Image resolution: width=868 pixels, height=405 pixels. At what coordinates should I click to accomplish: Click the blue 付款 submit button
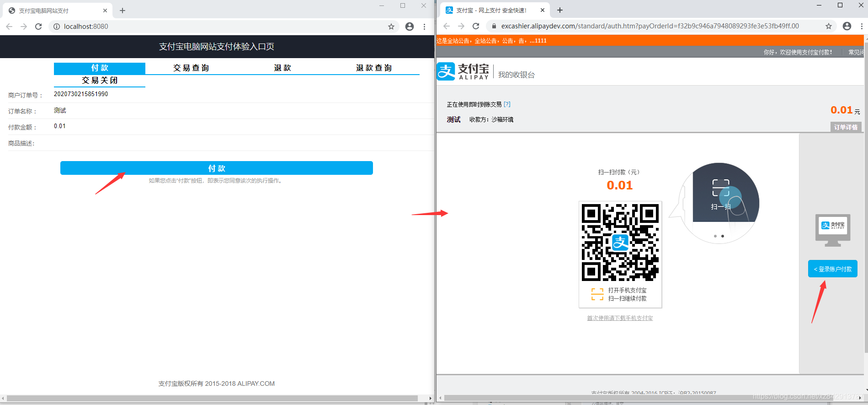coord(217,168)
